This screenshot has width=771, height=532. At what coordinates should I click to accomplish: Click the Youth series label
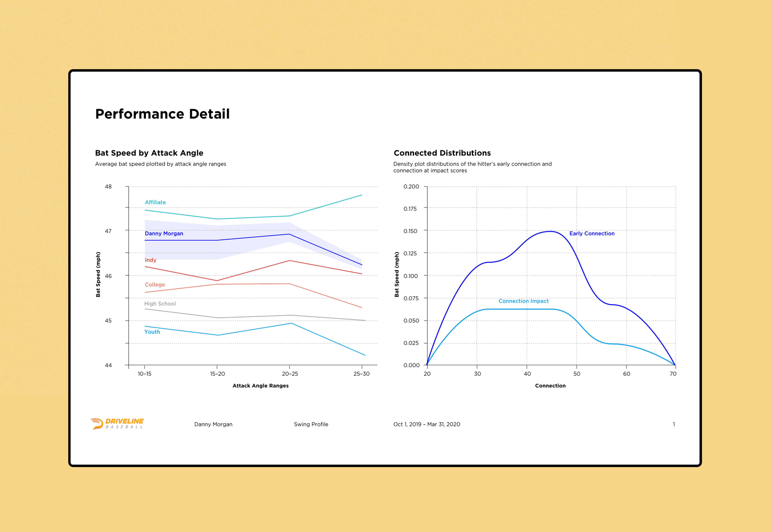click(152, 332)
